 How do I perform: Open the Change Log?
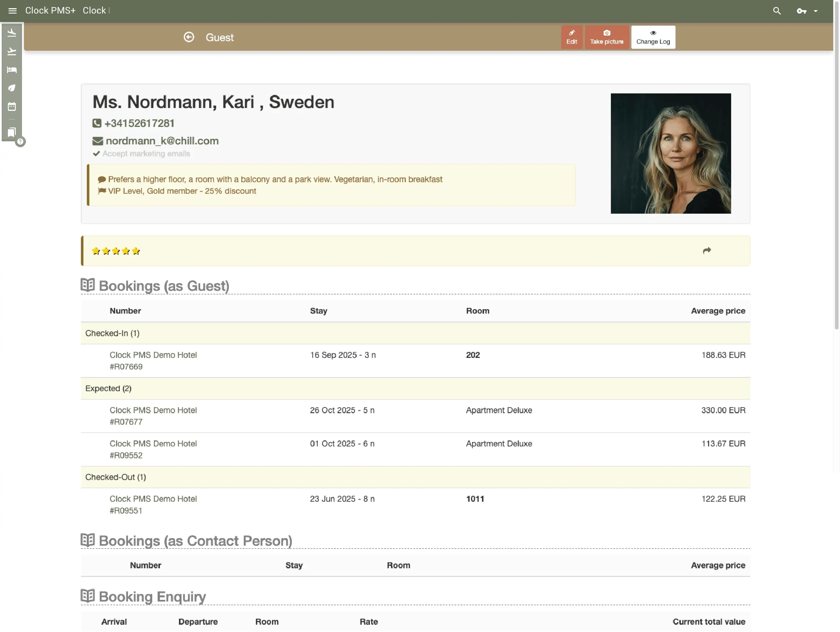pos(653,37)
